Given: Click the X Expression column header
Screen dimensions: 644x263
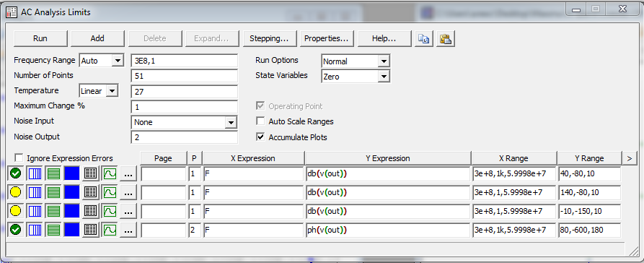Looking at the screenshot, I should (x=253, y=158).
